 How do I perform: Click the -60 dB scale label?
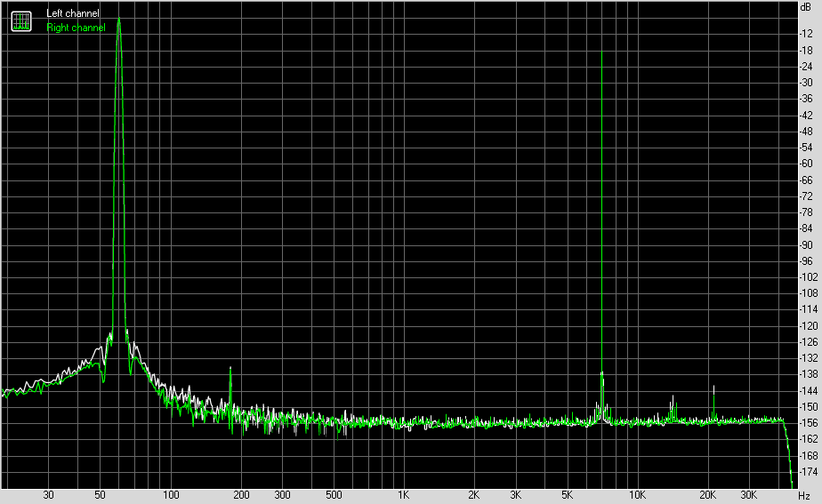click(x=806, y=164)
